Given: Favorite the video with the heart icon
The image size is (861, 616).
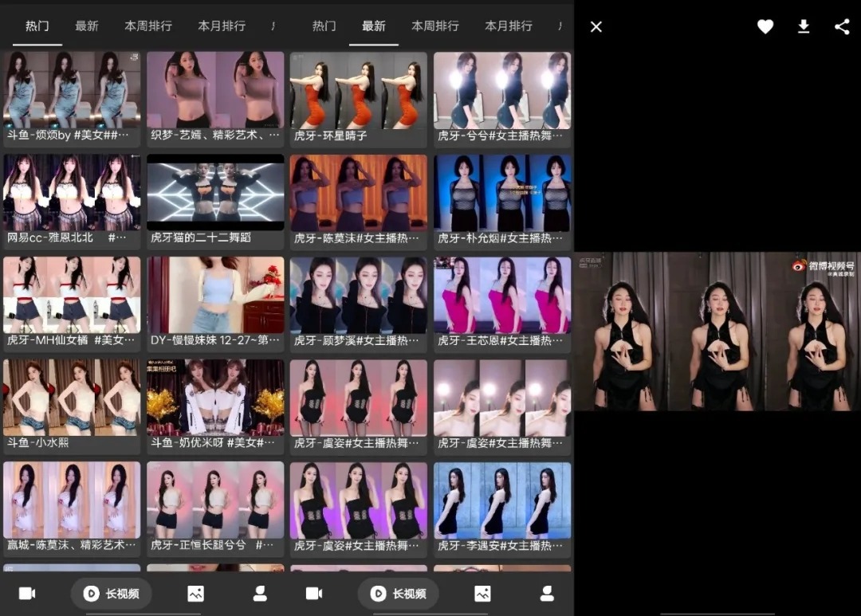Looking at the screenshot, I should (765, 27).
